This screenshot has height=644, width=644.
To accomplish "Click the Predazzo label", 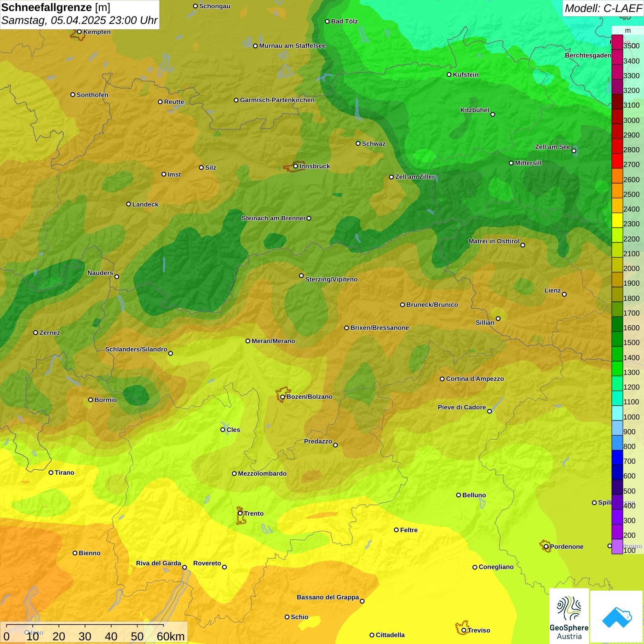I will (x=318, y=441).
